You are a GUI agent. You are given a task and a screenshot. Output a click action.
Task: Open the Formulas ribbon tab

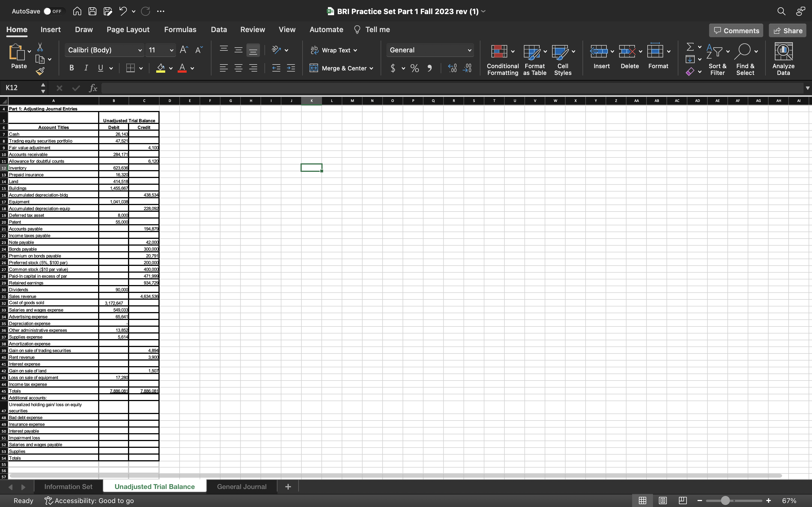(180, 30)
